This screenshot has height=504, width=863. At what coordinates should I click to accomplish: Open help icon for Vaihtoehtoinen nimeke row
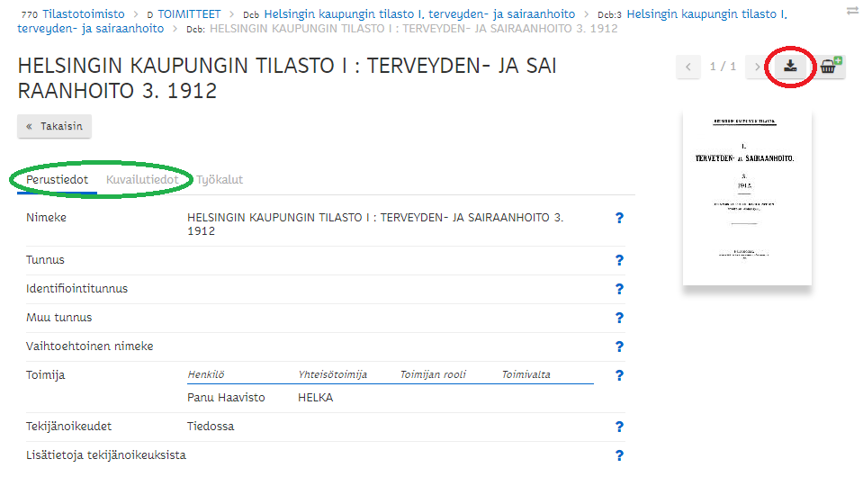click(x=619, y=346)
